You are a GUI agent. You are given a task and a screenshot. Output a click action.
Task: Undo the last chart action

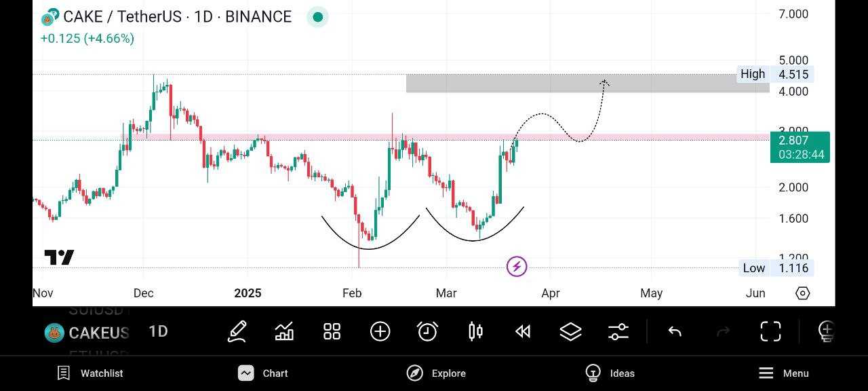(675, 331)
